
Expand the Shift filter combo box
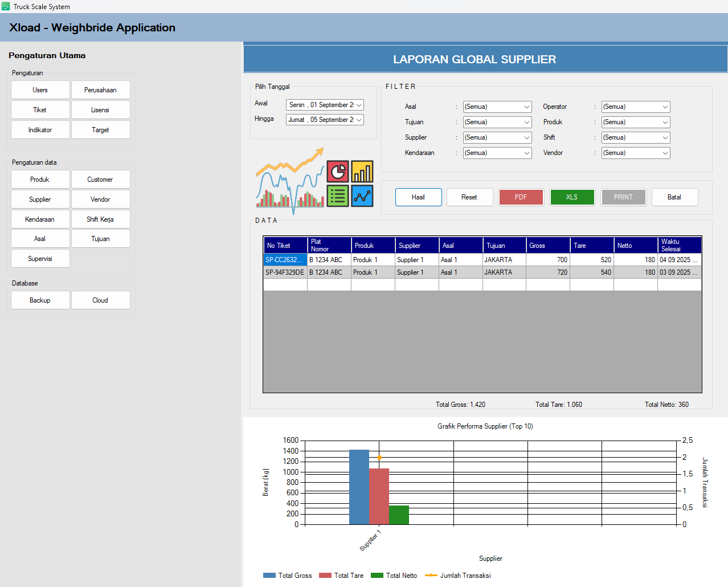[665, 137]
